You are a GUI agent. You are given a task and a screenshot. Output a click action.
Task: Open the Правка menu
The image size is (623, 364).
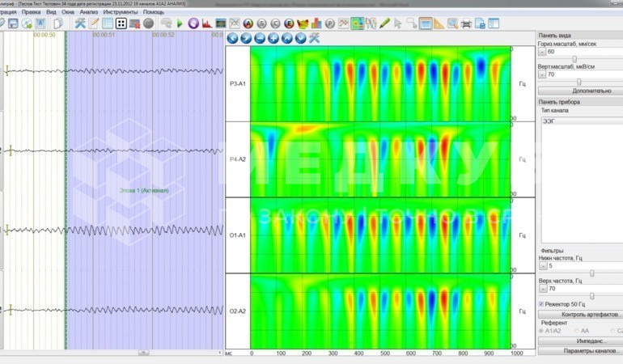tap(31, 12)
